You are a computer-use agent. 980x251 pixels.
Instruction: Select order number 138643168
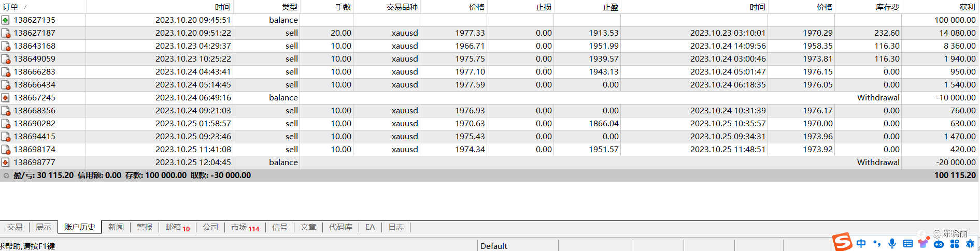pyautogui.click(x=35, y=46)
